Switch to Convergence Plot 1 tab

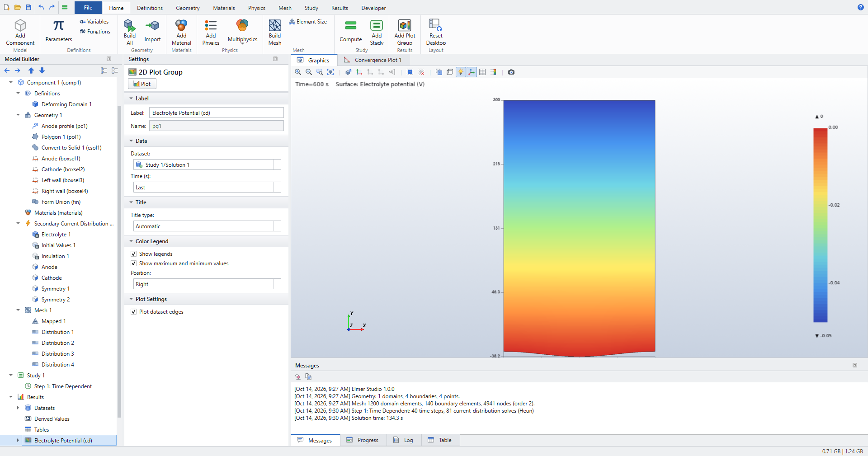[x=373, y=60]
